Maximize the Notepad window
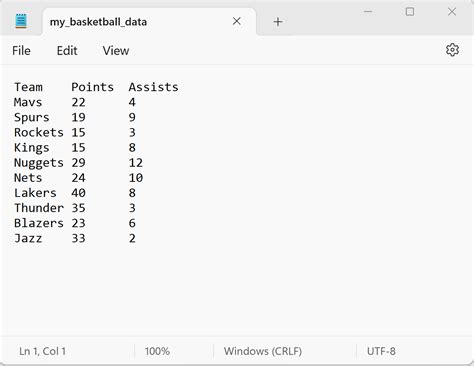The width and height of the screenshot is (474, 366). [410, 12]
